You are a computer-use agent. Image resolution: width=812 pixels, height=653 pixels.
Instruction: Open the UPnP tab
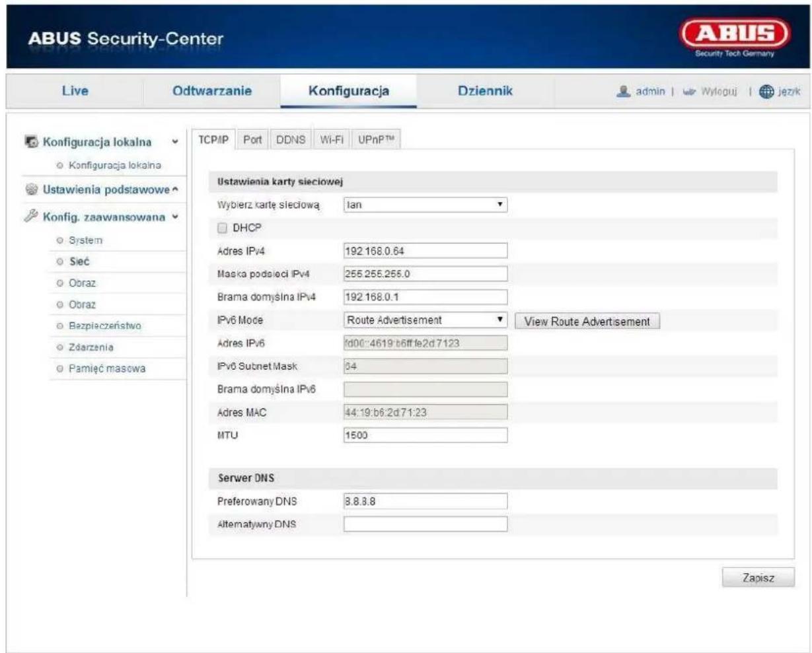(x=377, y=140)
